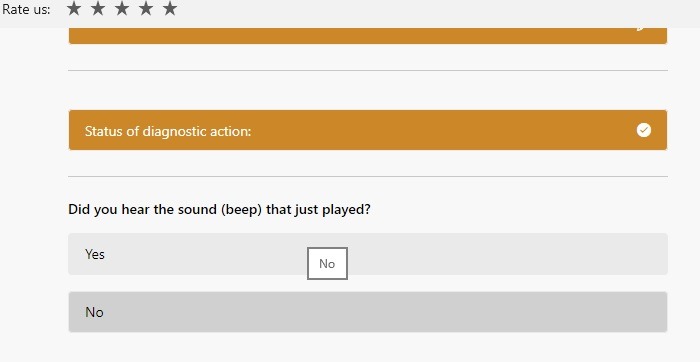Select Yes for hearing the beep

[368, 254]
